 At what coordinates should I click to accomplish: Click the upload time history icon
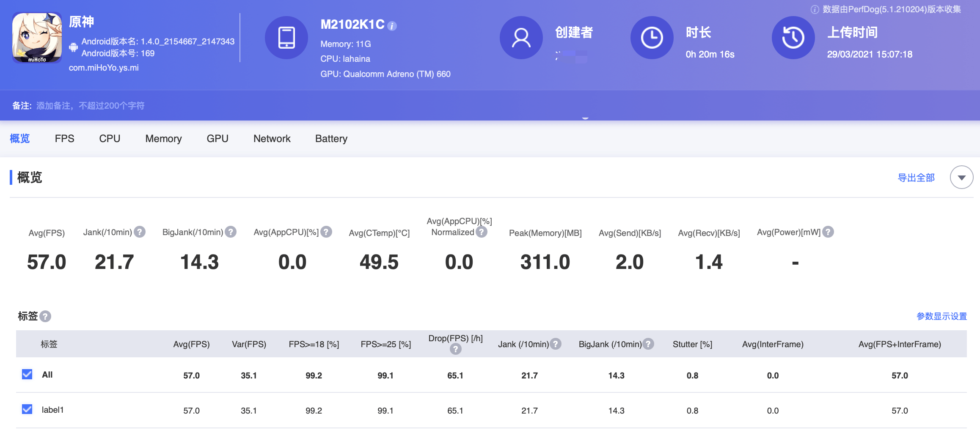[793, 38]
